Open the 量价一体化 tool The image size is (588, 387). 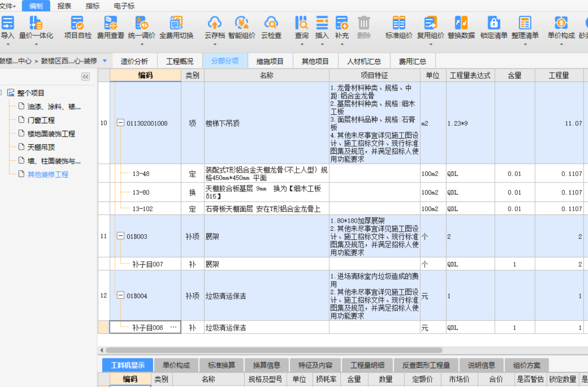(36, 23)
